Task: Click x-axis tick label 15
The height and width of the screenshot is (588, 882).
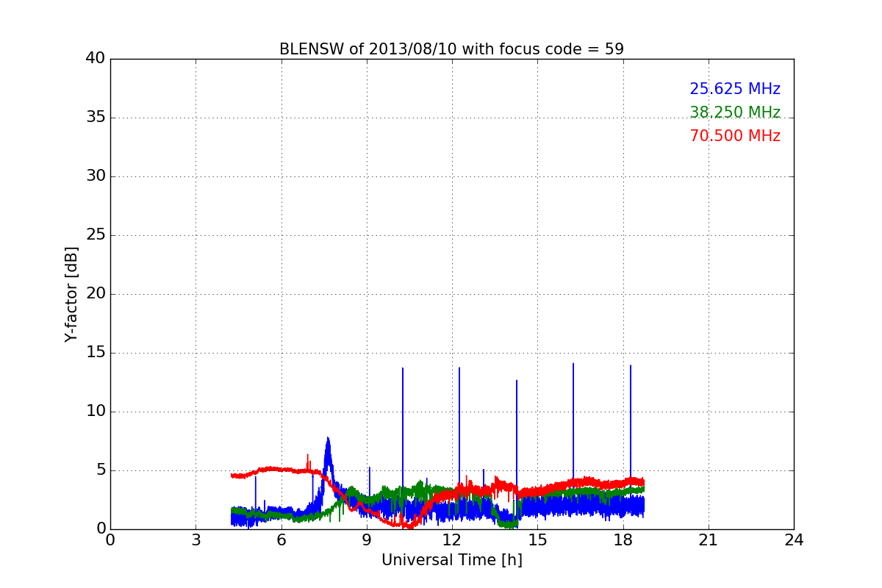Action: coord(537,540)
